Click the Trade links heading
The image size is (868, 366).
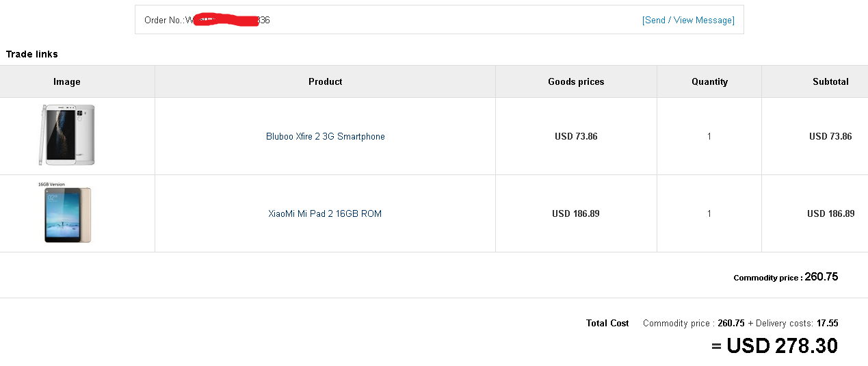pos(32,54)
